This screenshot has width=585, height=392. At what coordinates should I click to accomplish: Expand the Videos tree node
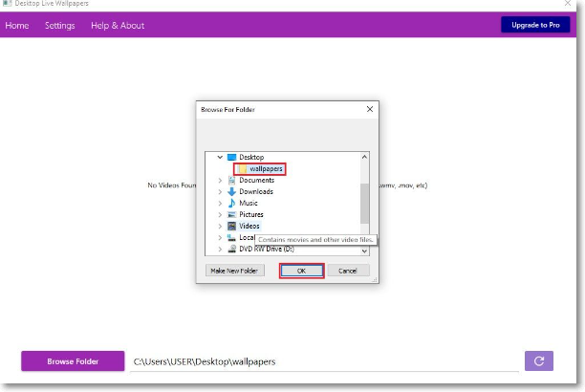tap(220, 227)
